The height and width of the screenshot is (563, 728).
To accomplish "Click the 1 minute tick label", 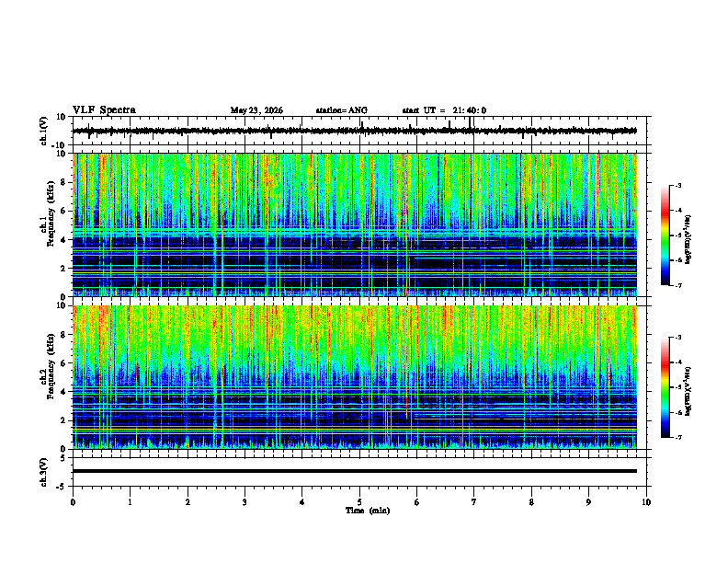I will [x=130, y=502].
